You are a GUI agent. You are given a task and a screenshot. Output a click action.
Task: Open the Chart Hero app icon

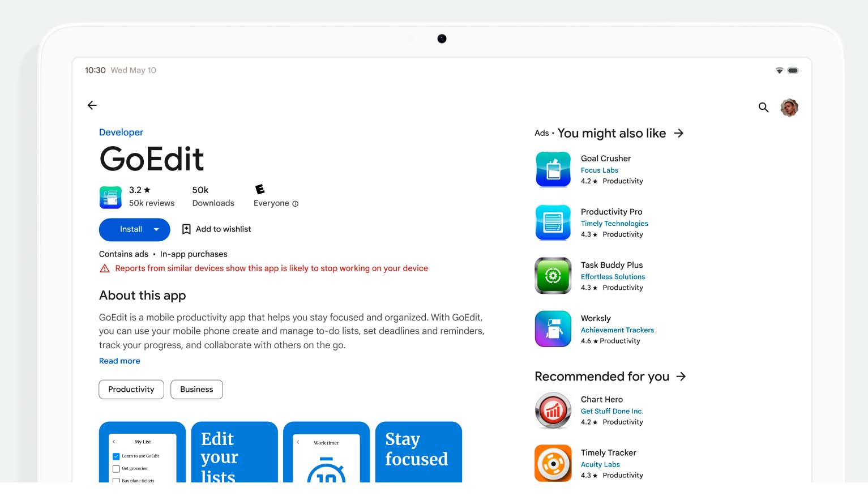coord(553,411)
